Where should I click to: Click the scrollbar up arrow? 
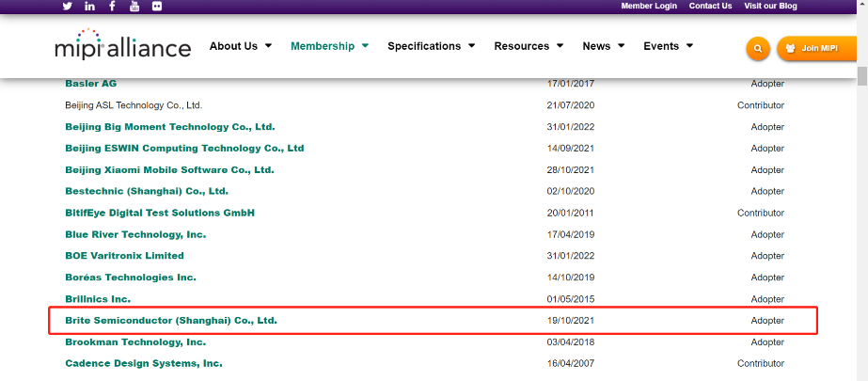861,7
